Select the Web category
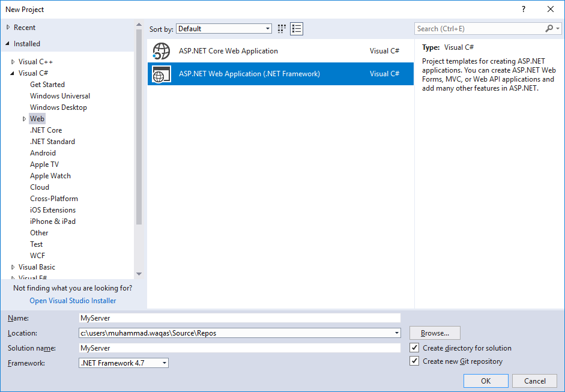565x392 pixels. point(37,118)
